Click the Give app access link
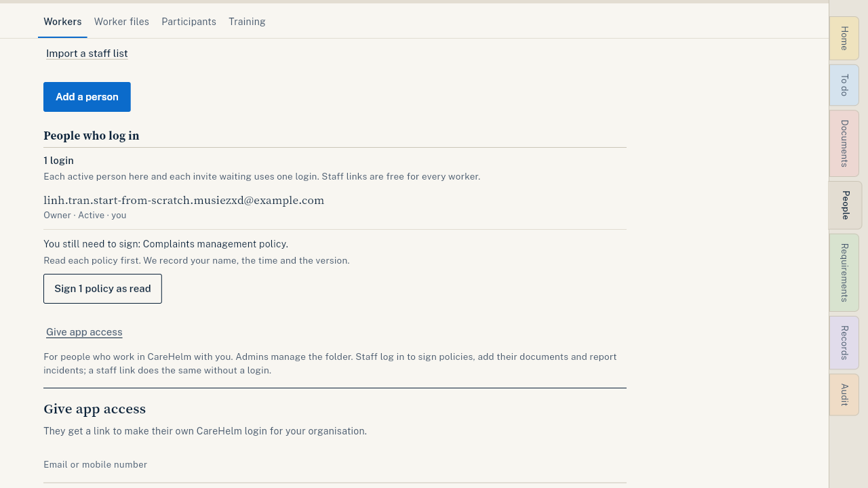The width and height of the screenshot is (868, 488). pyautogui.click(x=84, y=332)
